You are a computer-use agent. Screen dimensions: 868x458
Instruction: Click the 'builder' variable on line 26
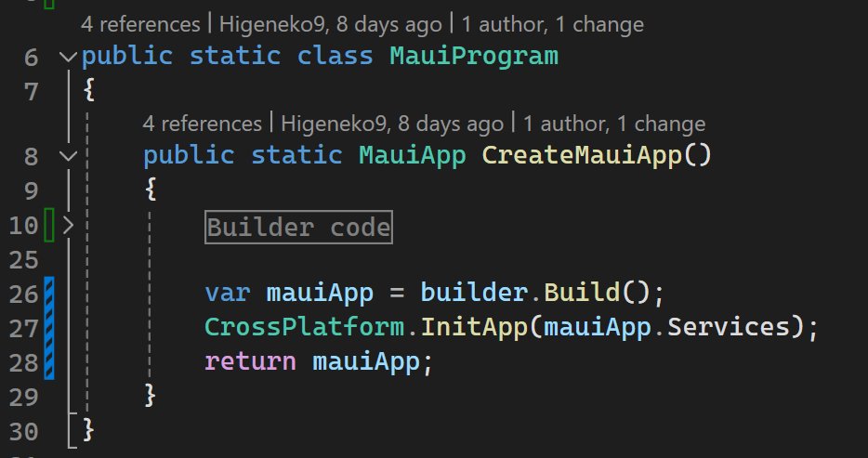[x=473, y=293]
